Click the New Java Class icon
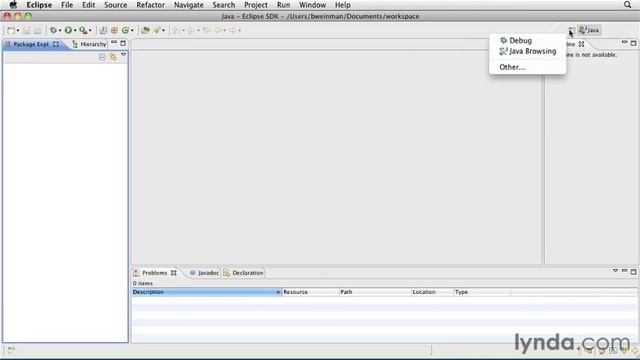 pos(125,30)
